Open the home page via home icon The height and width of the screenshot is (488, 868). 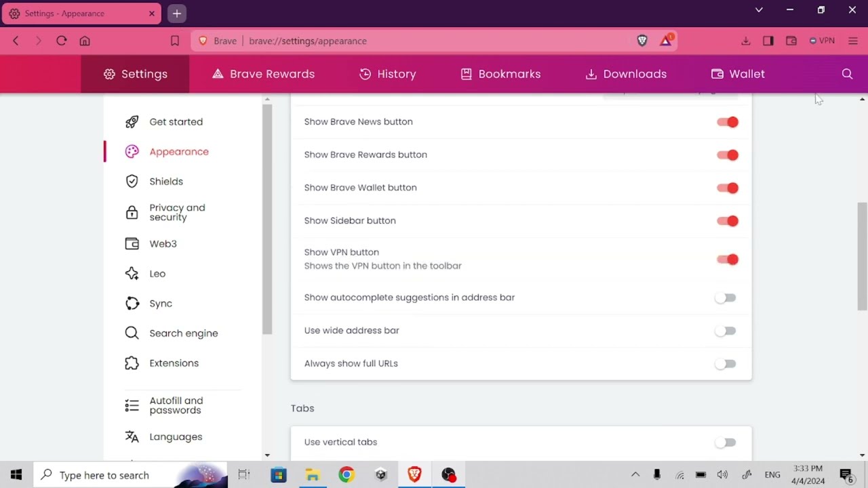click(85, 41)
